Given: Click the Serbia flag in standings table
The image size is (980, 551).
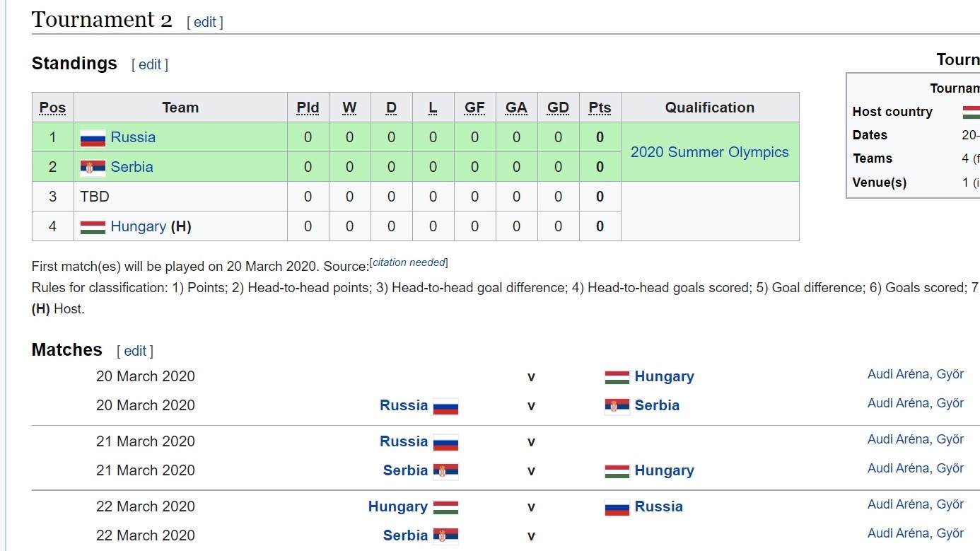Looking at the screenshot, I should point(93,168).
